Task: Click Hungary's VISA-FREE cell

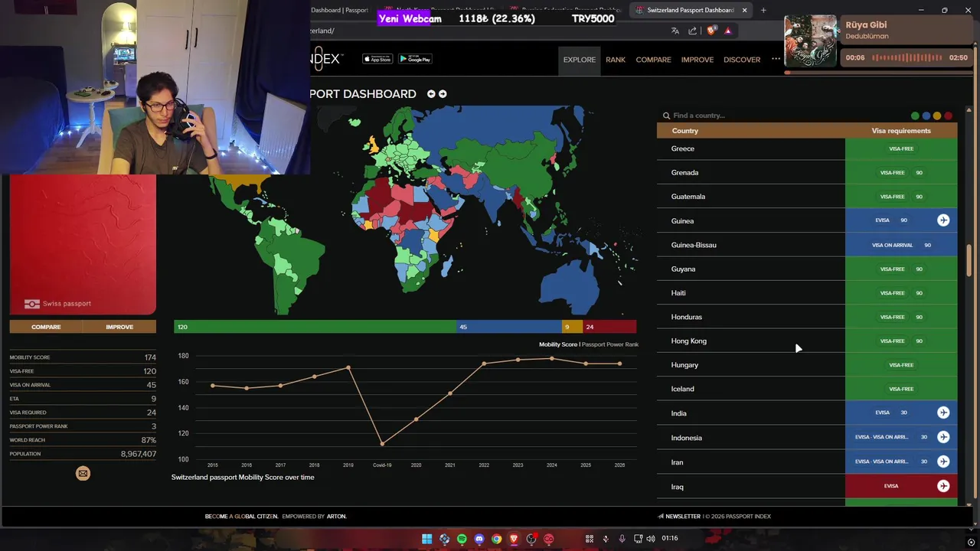Action: pos(901,365)
